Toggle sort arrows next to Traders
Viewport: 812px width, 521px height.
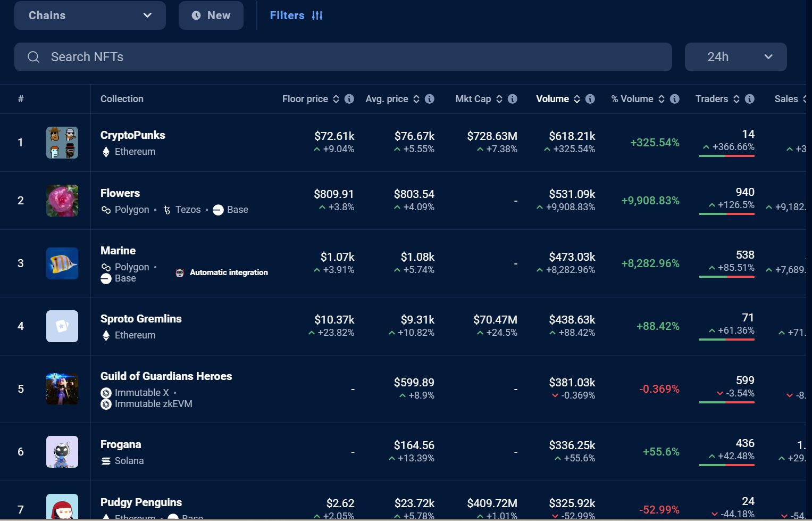(x=736, y=99)
